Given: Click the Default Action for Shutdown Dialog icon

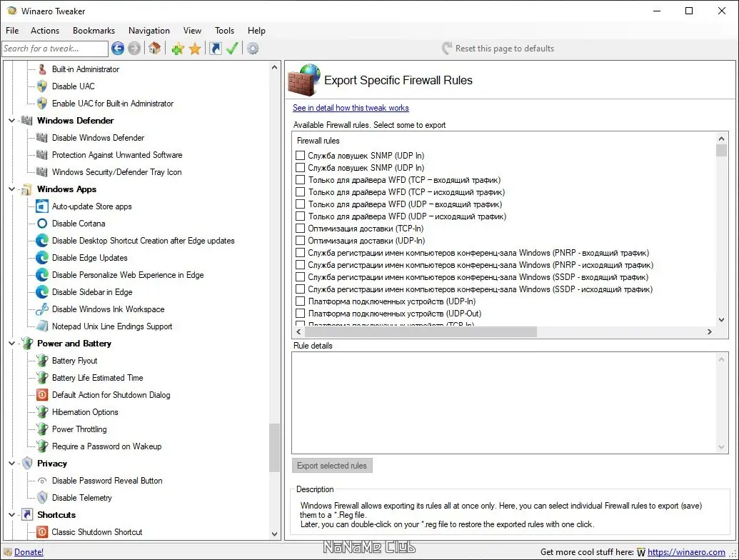Looking at the screenshot, I should [42, 395].
